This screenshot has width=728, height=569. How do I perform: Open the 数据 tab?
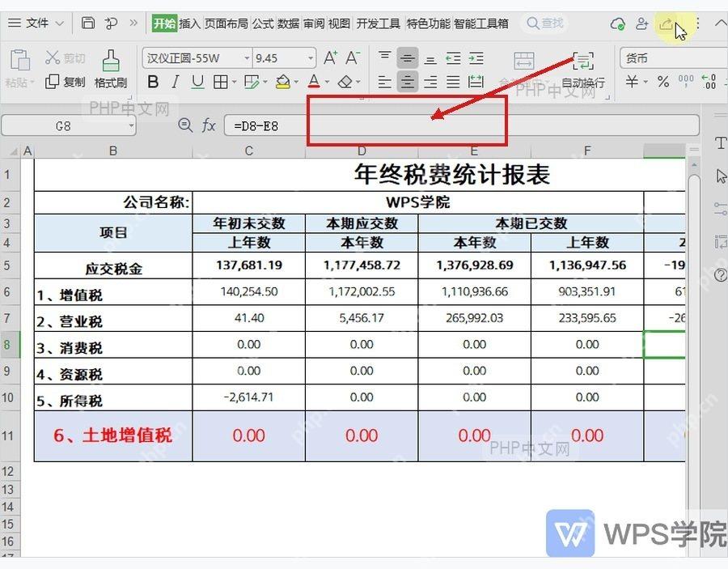point(288,23)
